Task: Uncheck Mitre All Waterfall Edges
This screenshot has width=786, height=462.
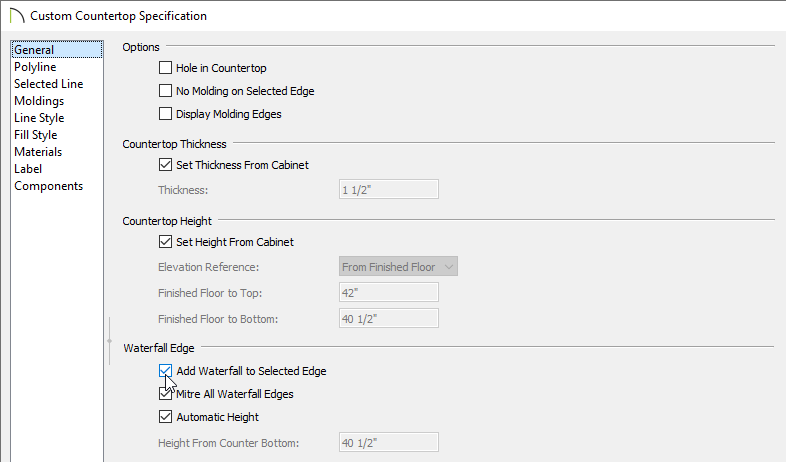Action: [x=165, y=394]
